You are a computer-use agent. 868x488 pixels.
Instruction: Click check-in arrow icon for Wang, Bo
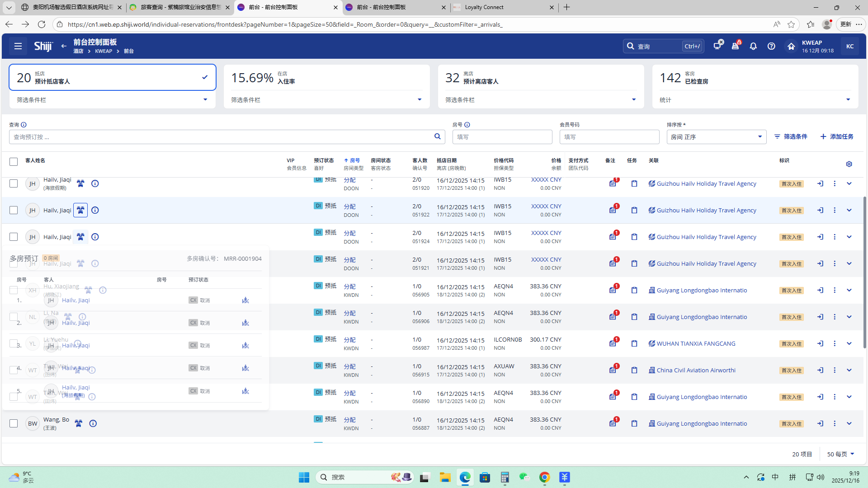click(x=820, y=423)
